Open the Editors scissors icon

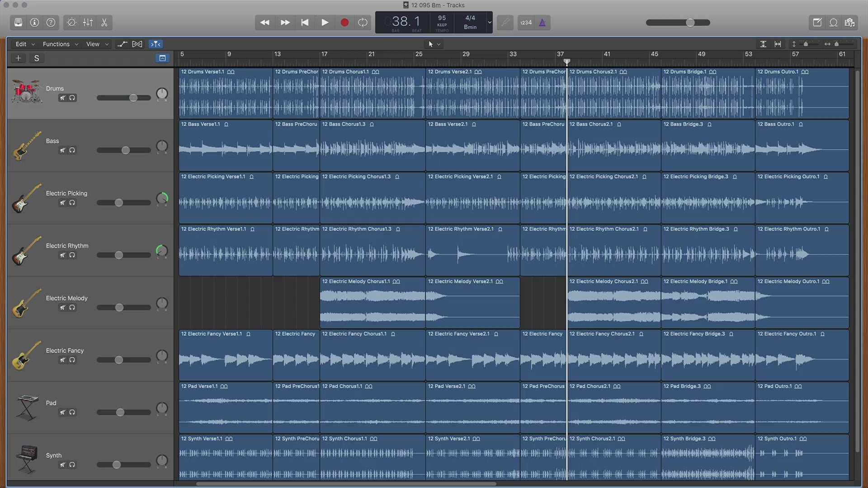pyautogui.click(x=104, y=23)
